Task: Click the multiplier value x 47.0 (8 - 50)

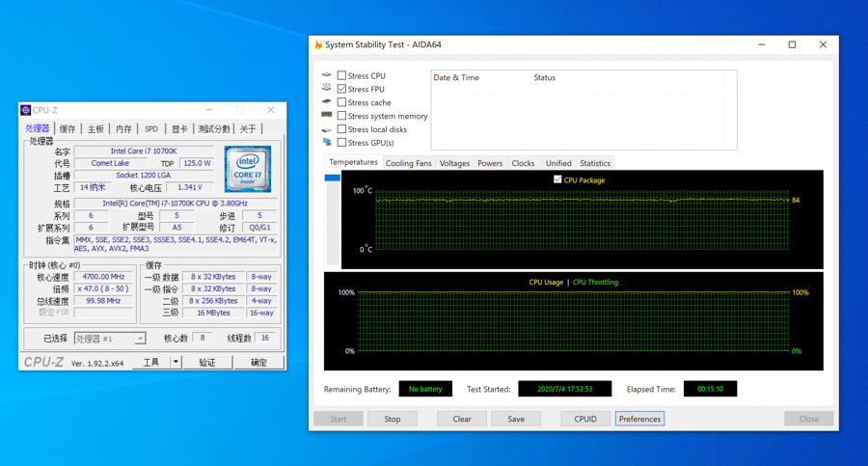Action: (103, 288)
